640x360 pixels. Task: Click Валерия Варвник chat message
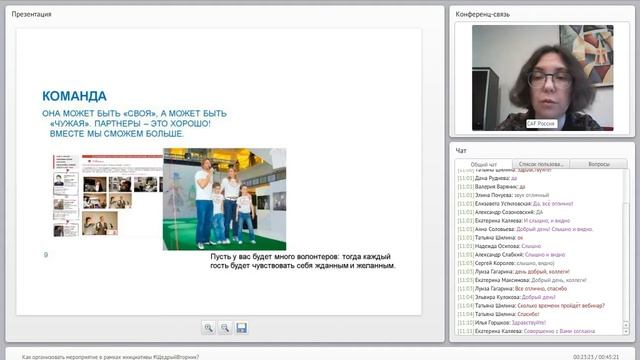491,187
